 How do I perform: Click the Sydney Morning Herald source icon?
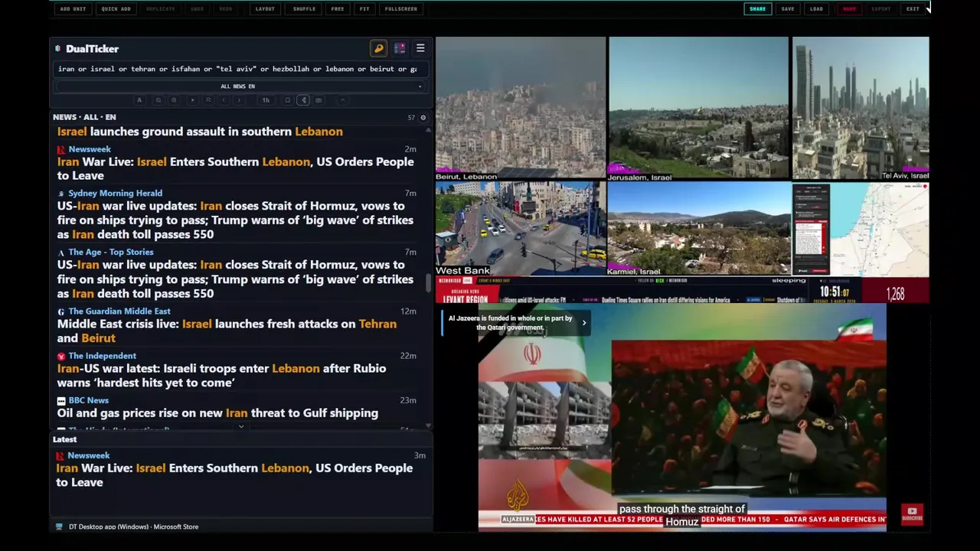pyautogui.click(x=61, y=194)
